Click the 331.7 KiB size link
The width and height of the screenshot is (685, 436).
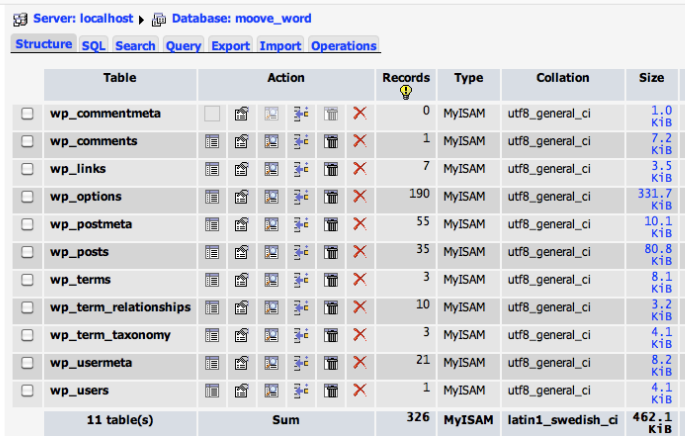coord(655,199)
